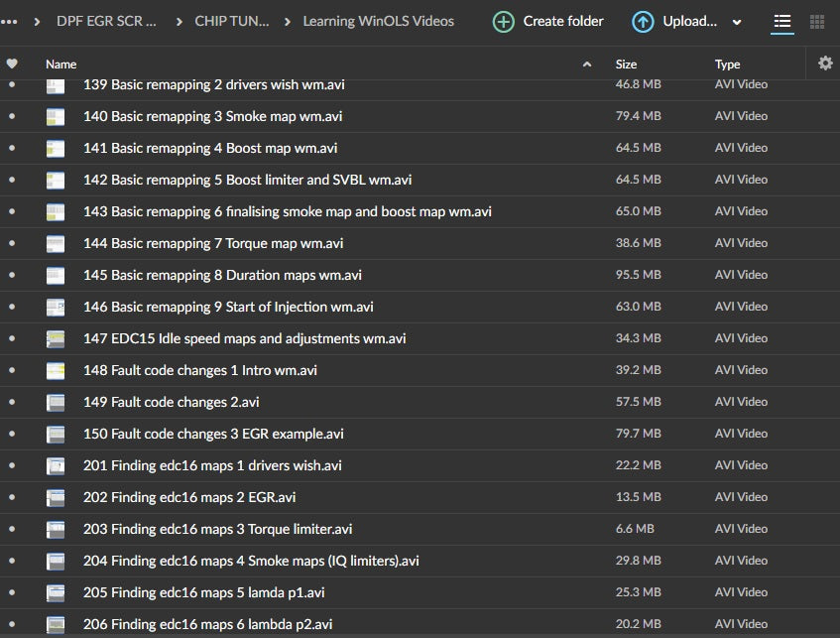Expand the Upload dropdown arrow
The image size is (840, 638).
tap(737, 22)
